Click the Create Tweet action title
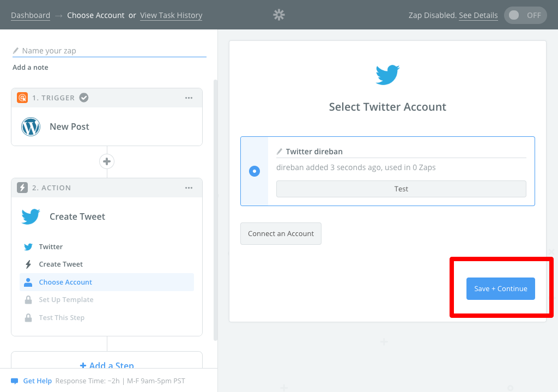 pyautogui.click(x=77, y=216)
